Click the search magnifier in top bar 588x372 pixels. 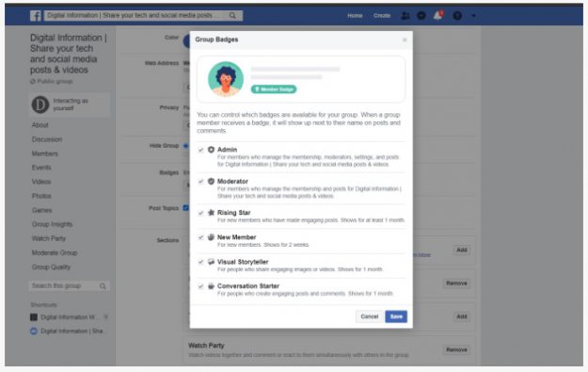(x=232, y=15)
